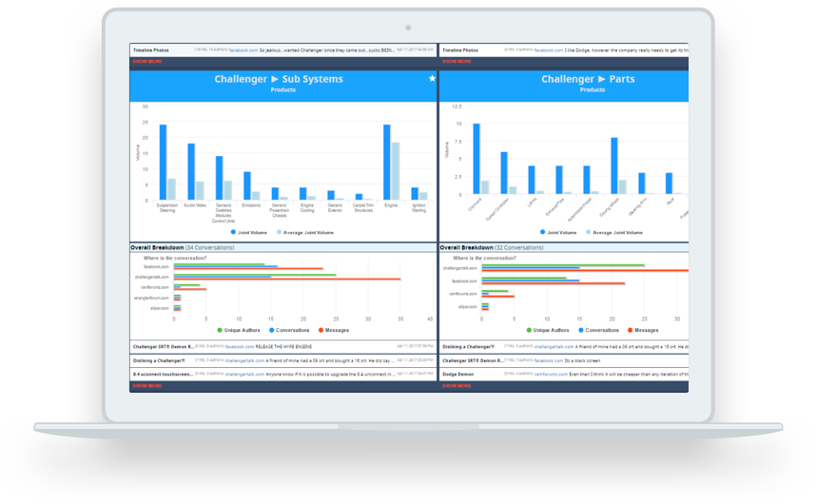Click the Driving Wheel bar in Parts chart
The height and width of the screenshot is (504, 816).
(x=614, y=165)
